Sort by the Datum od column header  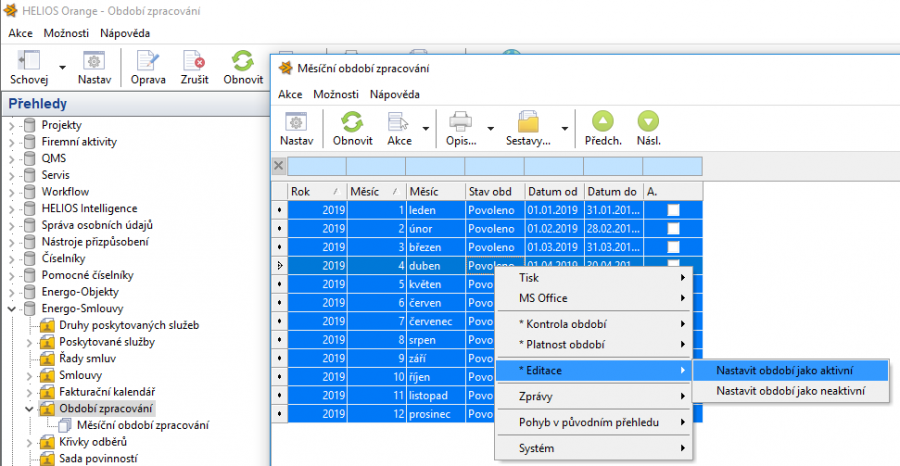pyautogui.click(x=555, y=192)
